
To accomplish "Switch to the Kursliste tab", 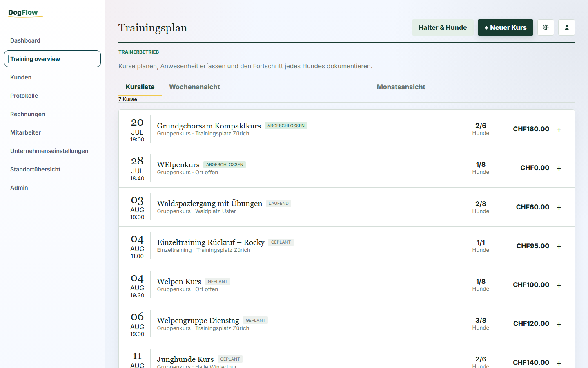I will [140, 87].
